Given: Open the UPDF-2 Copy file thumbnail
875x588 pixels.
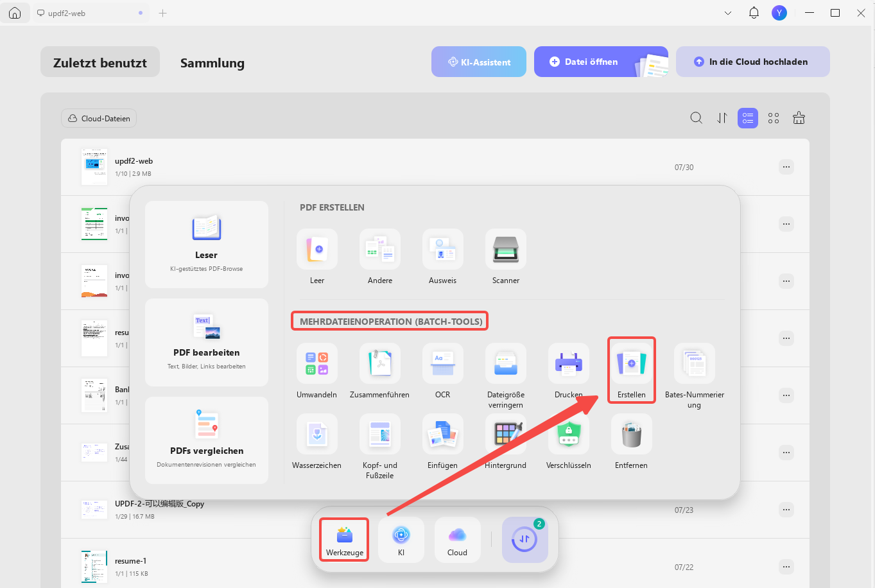Looking at the screenshot, I should pyautogui.click(x=94, y=510).
